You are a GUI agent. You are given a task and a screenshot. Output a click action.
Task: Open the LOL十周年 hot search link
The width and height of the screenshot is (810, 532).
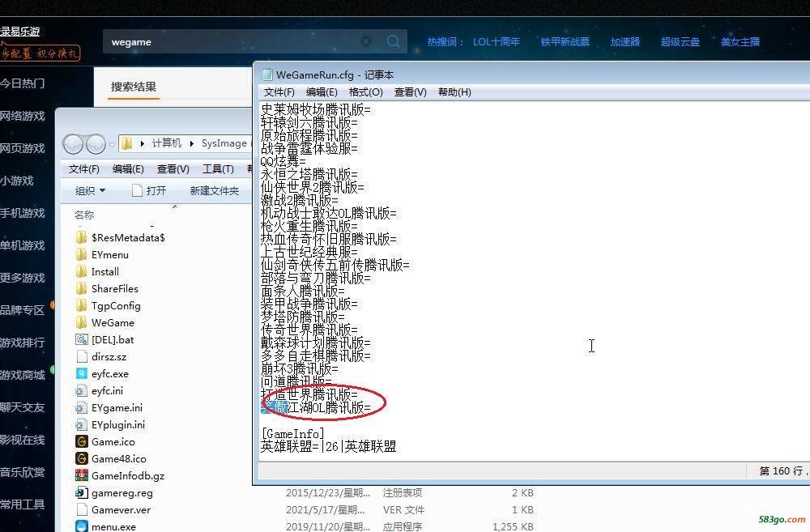pos(497,42)
